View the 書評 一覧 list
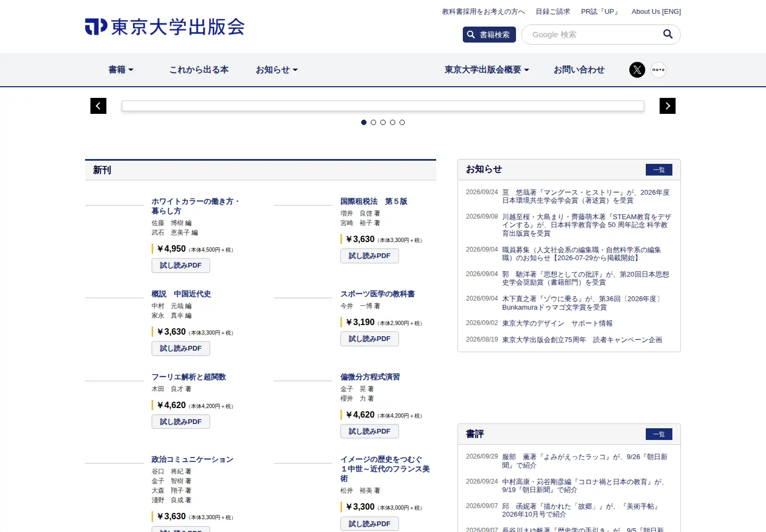The width and height of the screenshot is (766, 532). pos(659,434)
